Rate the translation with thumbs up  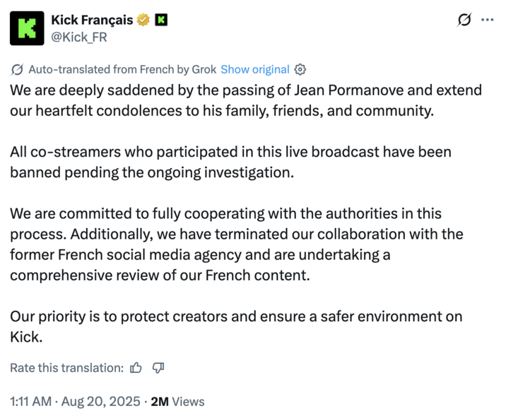tap(136, 368)
